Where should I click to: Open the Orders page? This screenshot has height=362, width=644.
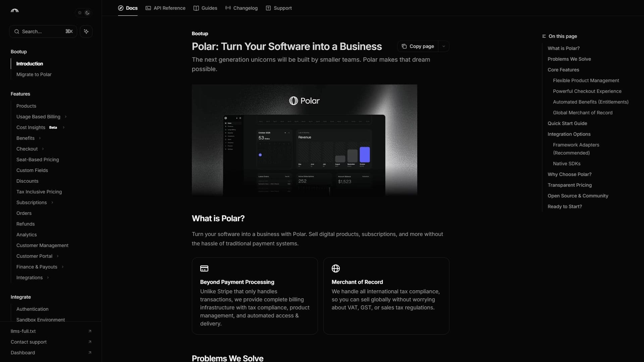point(24,213)
